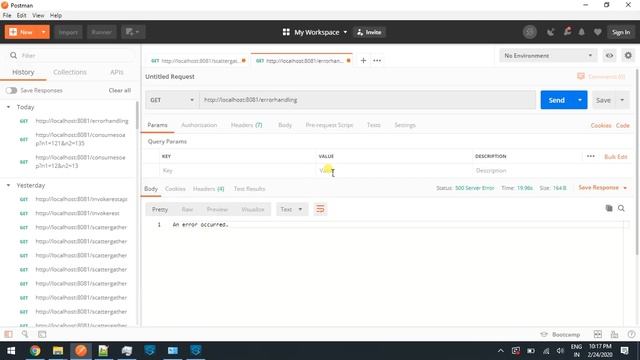Open the new window options icon

(x=133, y=32)
